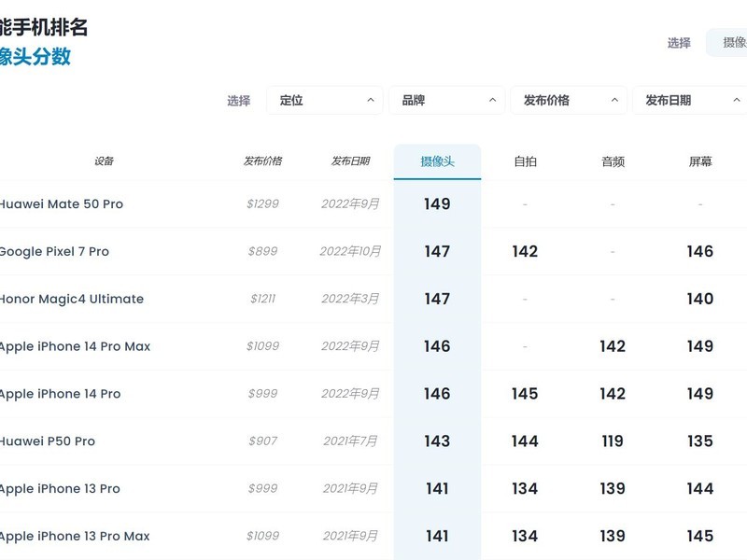This screenshot has height=560, width=747.
Task: Open the 品牌 filter dropdown
Action: pos(447,101)
